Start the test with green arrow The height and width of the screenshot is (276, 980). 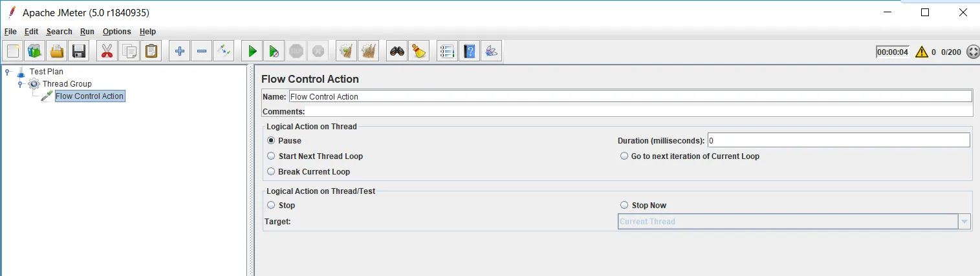(x=252, y=50)
